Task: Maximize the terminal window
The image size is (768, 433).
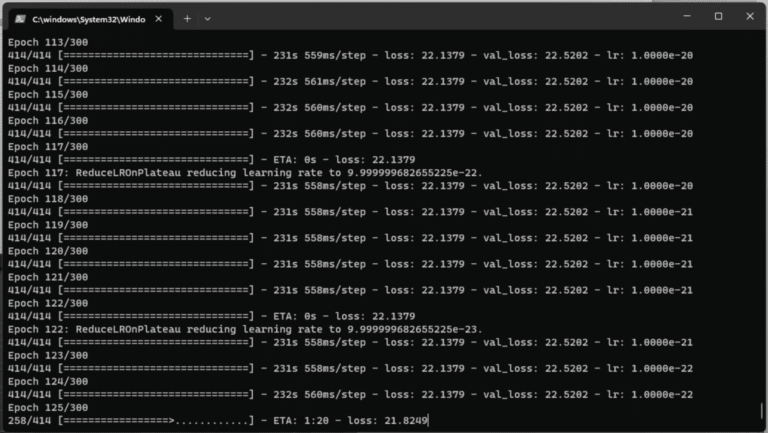Action: (718, 16)
